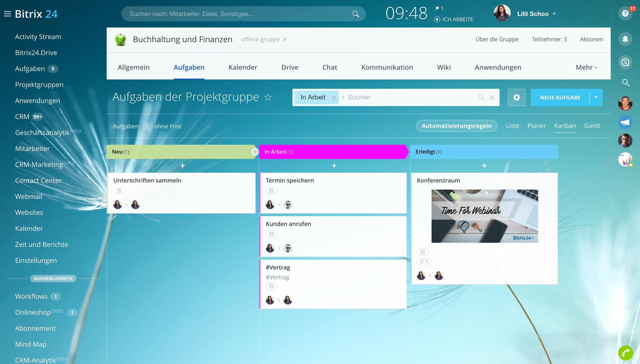
Task: Open the Aktionen link
Action: click(591, 40)
